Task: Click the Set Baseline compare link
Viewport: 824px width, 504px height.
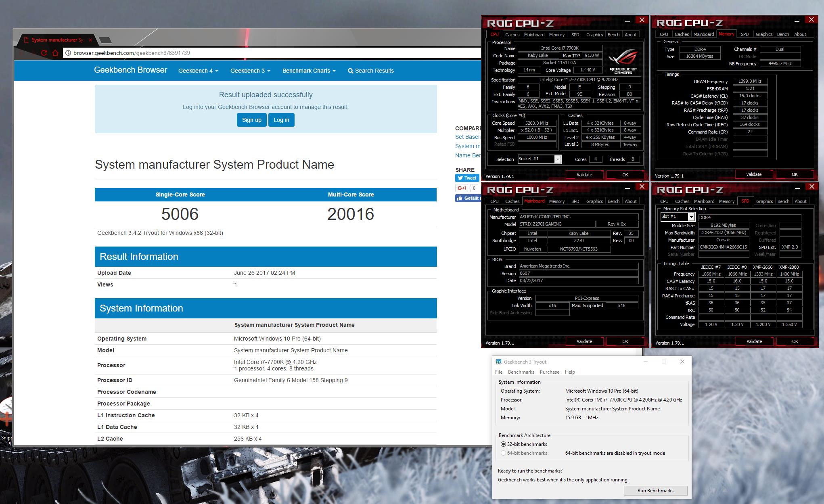Action: (468, 137)
